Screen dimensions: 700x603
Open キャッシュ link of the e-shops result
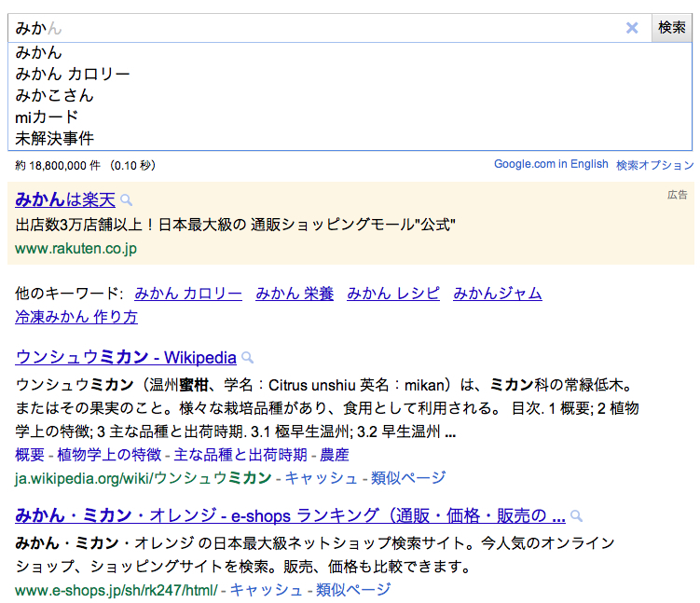(266, 590)
